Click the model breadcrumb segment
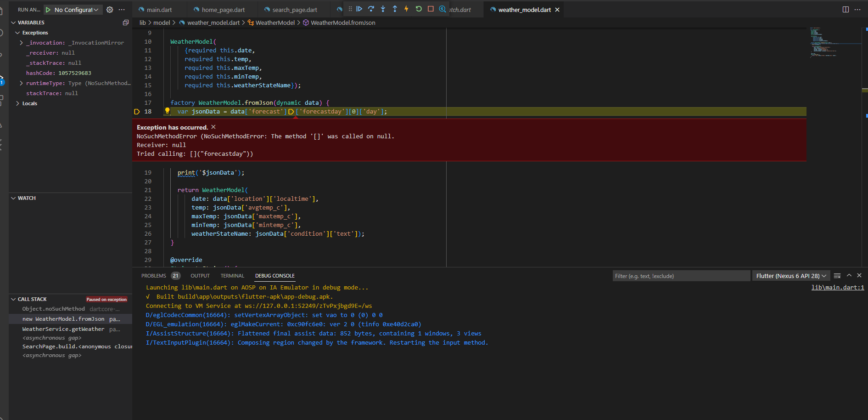 click(162, 23)
